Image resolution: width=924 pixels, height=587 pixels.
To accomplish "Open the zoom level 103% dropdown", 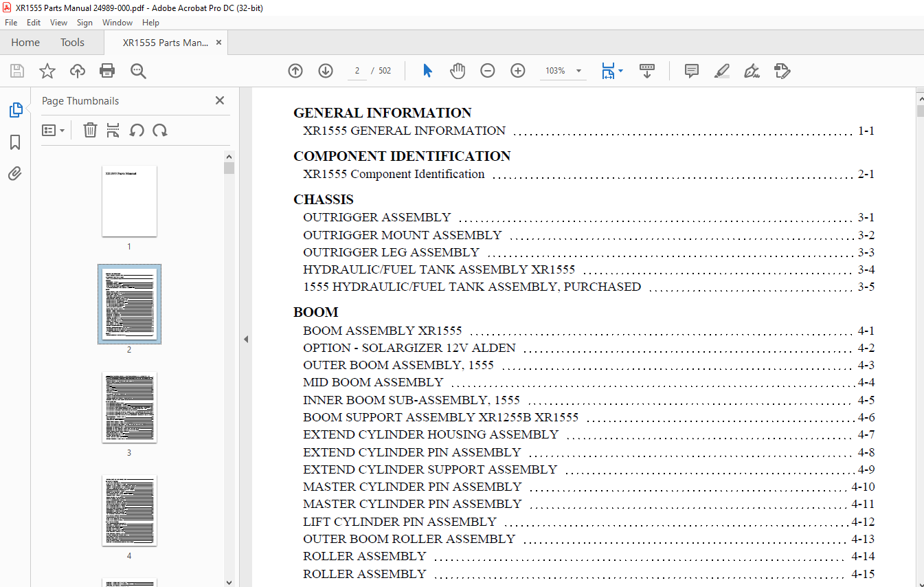I will click(578, 71).
